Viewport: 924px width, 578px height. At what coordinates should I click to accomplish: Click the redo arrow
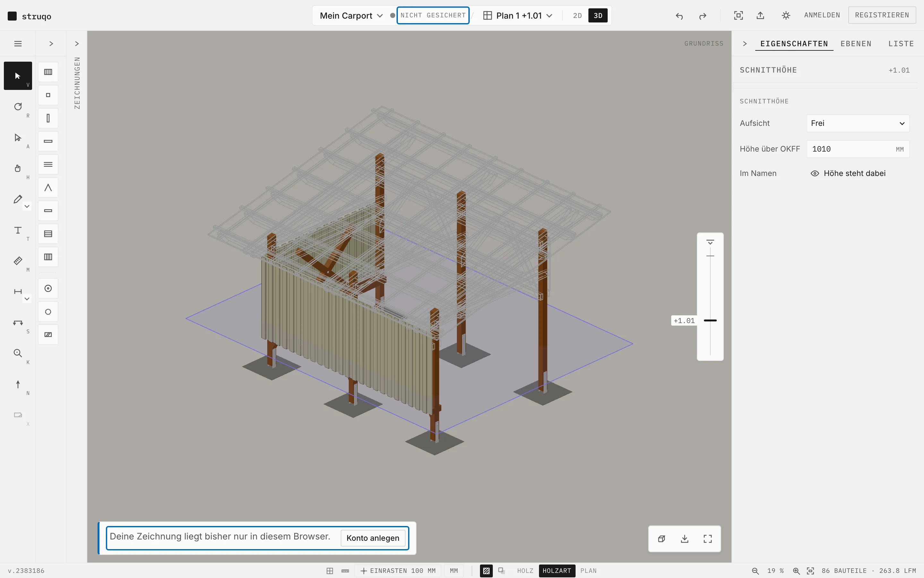[703, 16]
